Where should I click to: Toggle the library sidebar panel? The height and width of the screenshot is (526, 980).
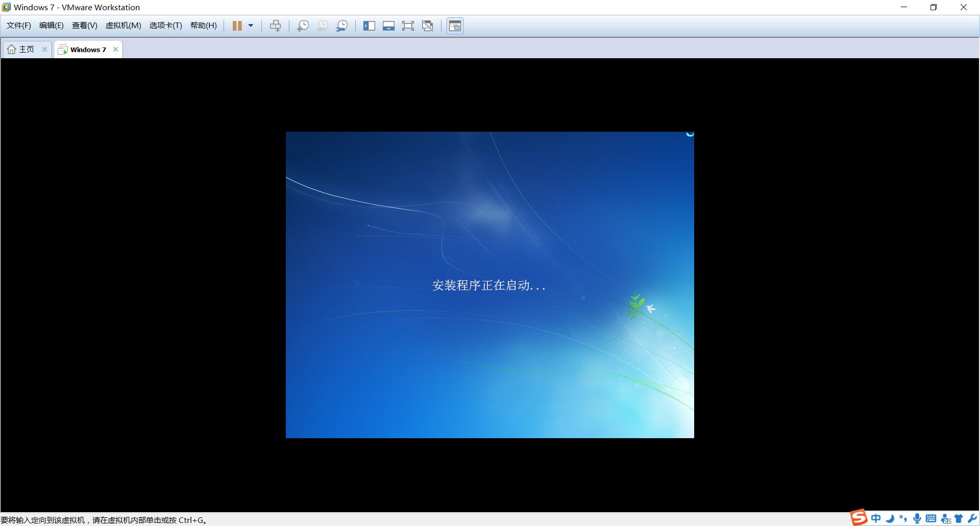369,26
